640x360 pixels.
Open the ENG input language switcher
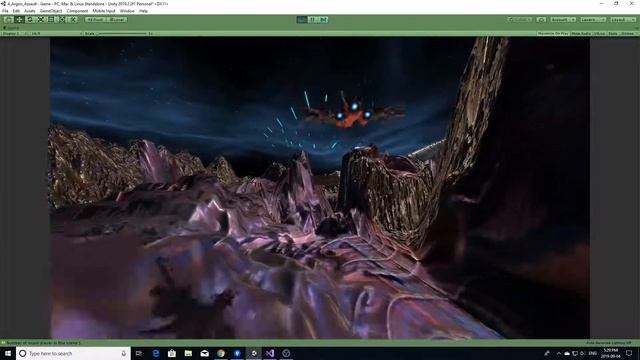tap(593, 353)
